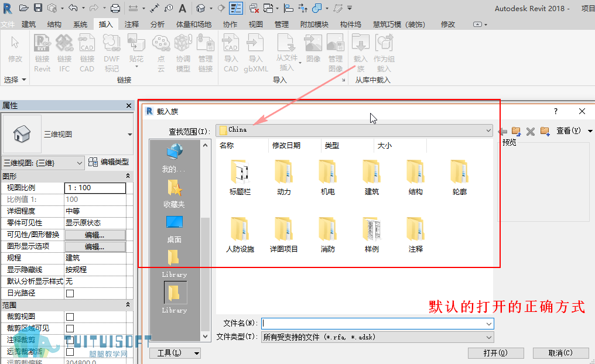Click the Decal (贴花) tool

[136, 50]
